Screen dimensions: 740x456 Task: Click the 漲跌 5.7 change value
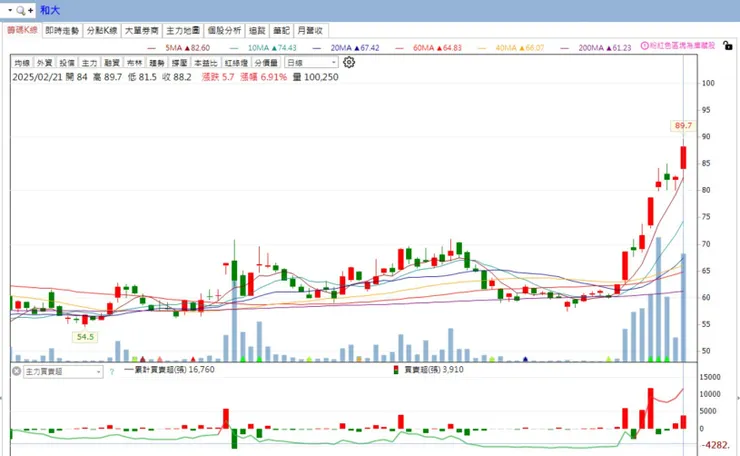(218, 77)
